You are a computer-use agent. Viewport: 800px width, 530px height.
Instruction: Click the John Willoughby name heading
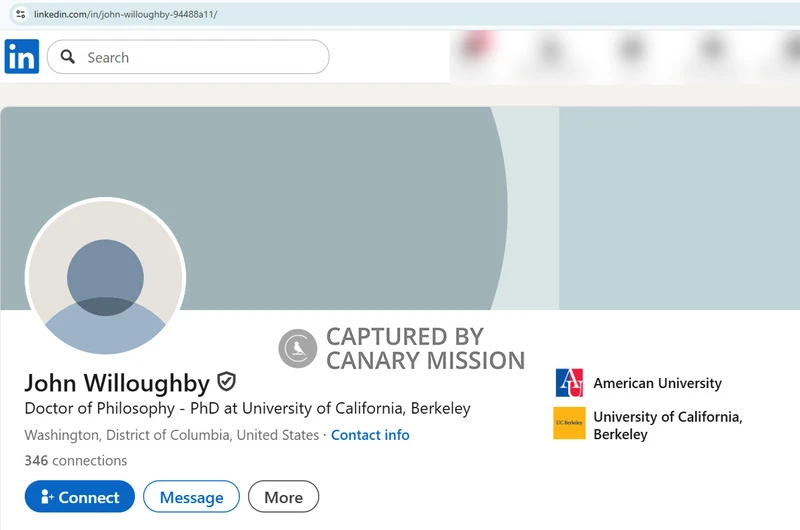(x=117, y=383)
